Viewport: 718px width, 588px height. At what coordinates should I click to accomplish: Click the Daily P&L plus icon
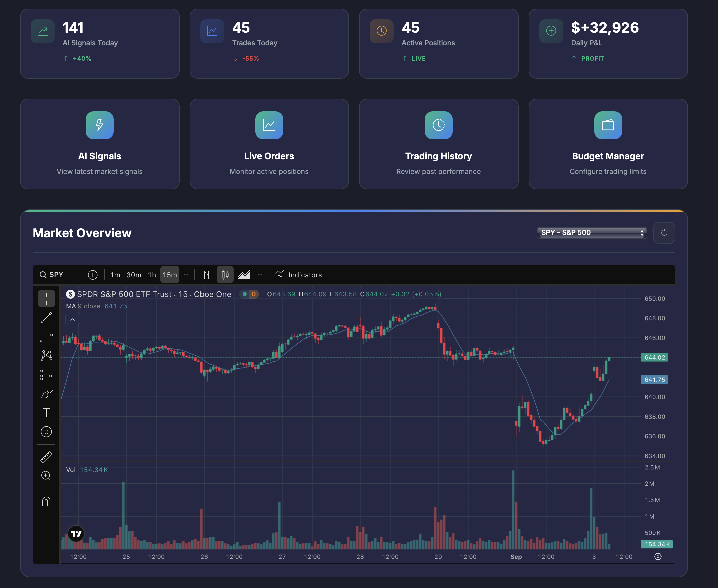pyautogui.click(x=551, y=31)
